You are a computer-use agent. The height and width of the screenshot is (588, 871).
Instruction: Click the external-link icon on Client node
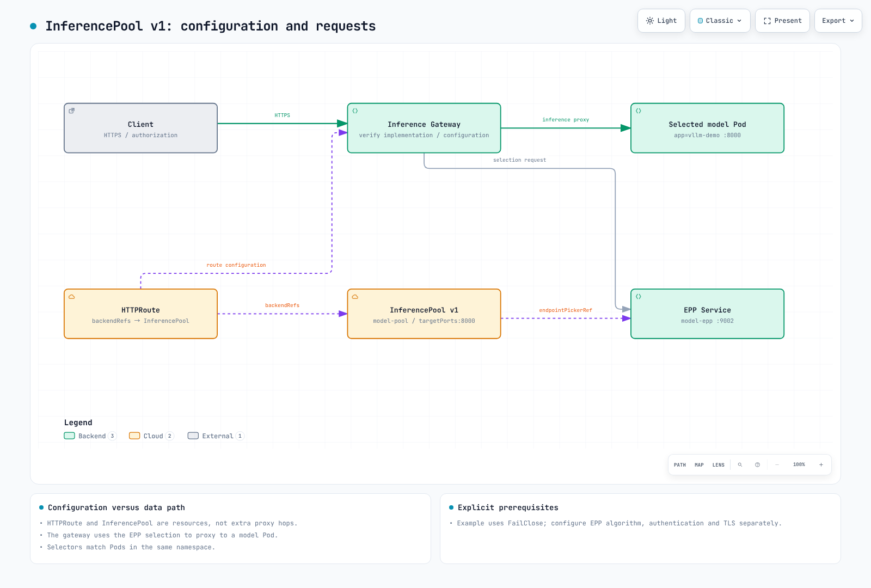tap(71, 111)
